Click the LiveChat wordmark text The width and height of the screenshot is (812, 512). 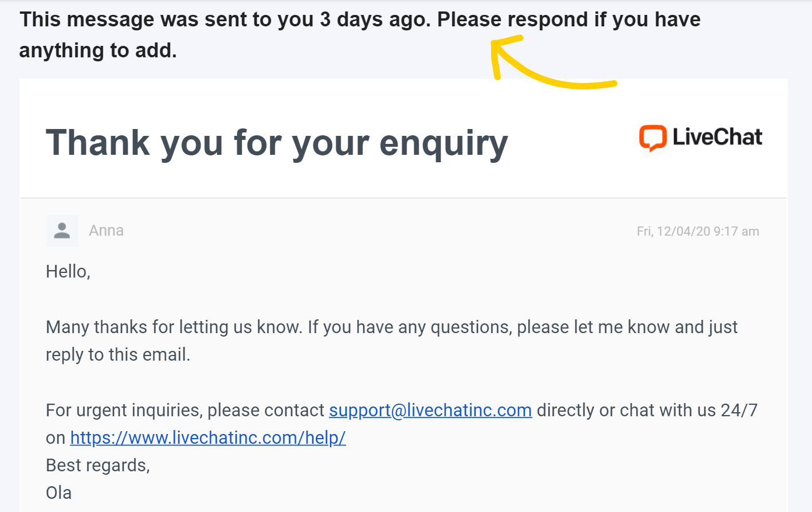[717, 137]
